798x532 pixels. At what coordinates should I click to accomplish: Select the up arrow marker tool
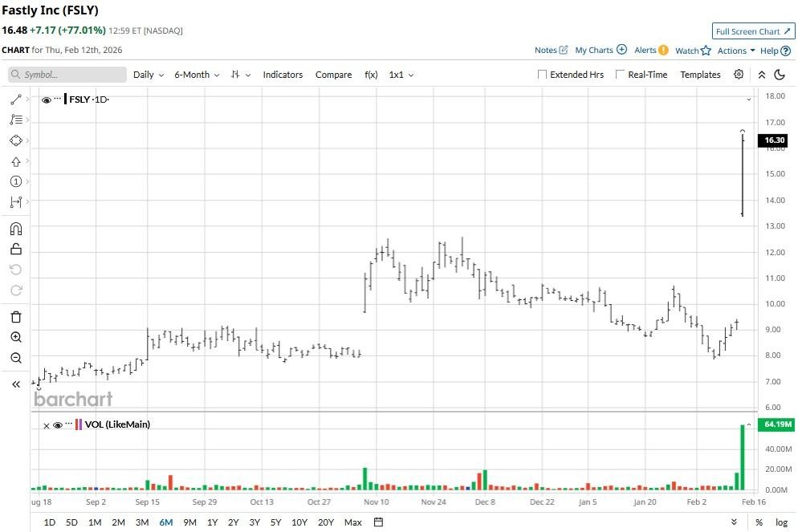click(x=16, y=162)
